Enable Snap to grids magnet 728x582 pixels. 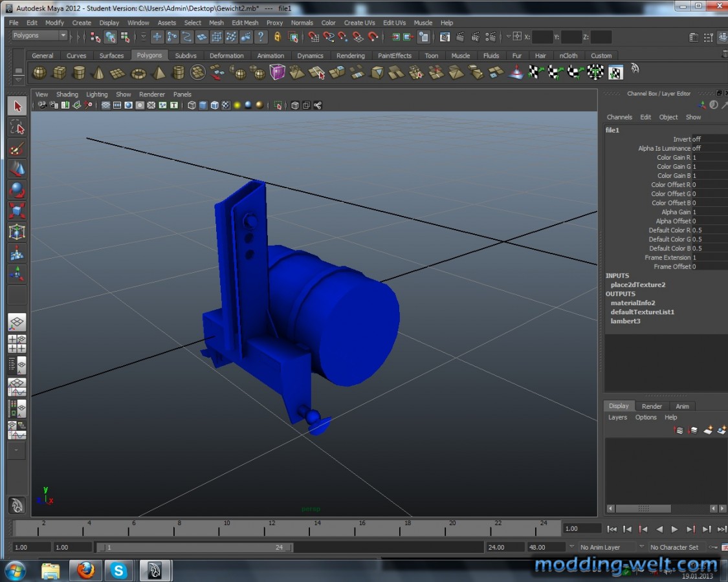[313, 37]
